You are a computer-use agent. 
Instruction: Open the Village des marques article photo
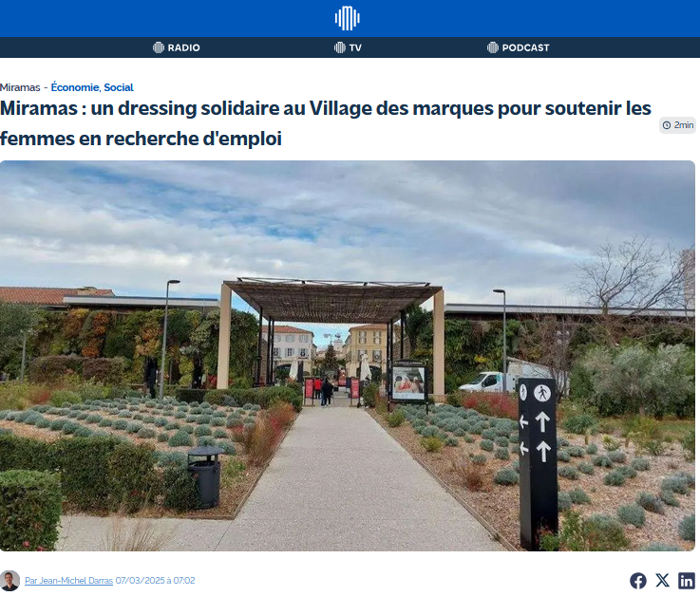coord(348,356)
